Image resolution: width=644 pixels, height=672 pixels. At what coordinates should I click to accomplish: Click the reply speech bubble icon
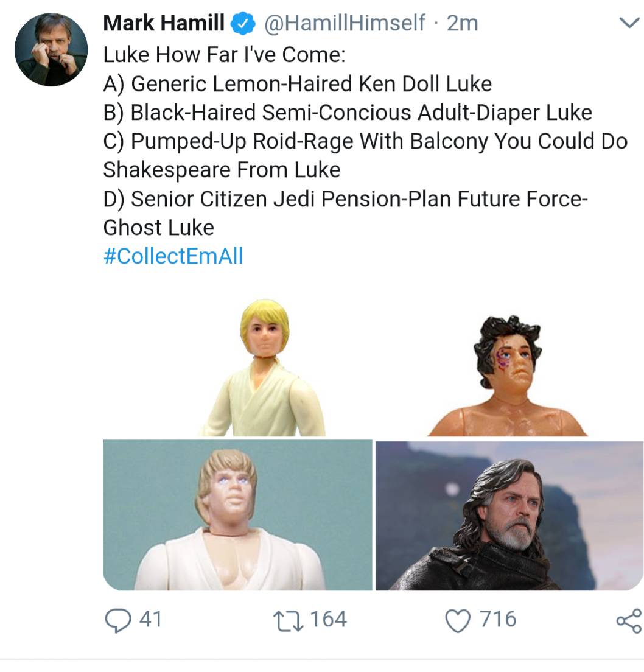click(117, 620)
